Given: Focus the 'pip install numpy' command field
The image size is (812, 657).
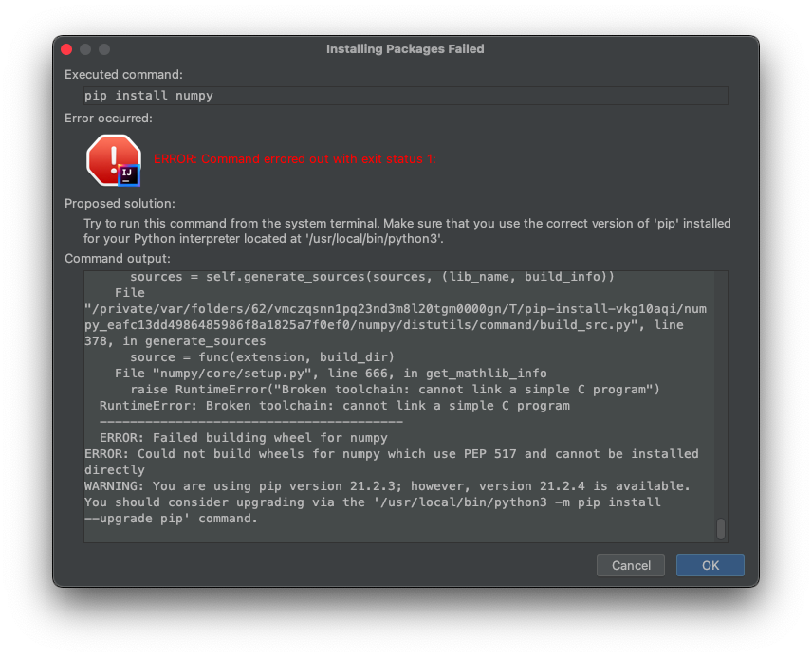Looking at the screenshot, I should tap(405, 96).
